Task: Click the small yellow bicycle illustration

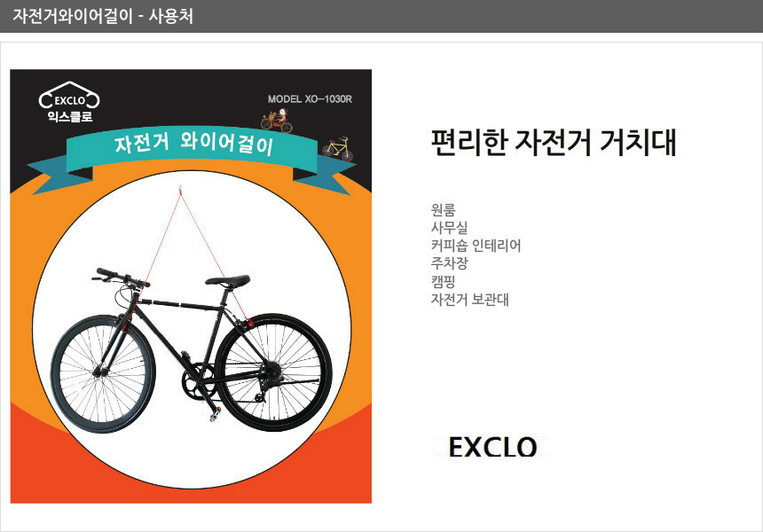Action: coord(337,148)
